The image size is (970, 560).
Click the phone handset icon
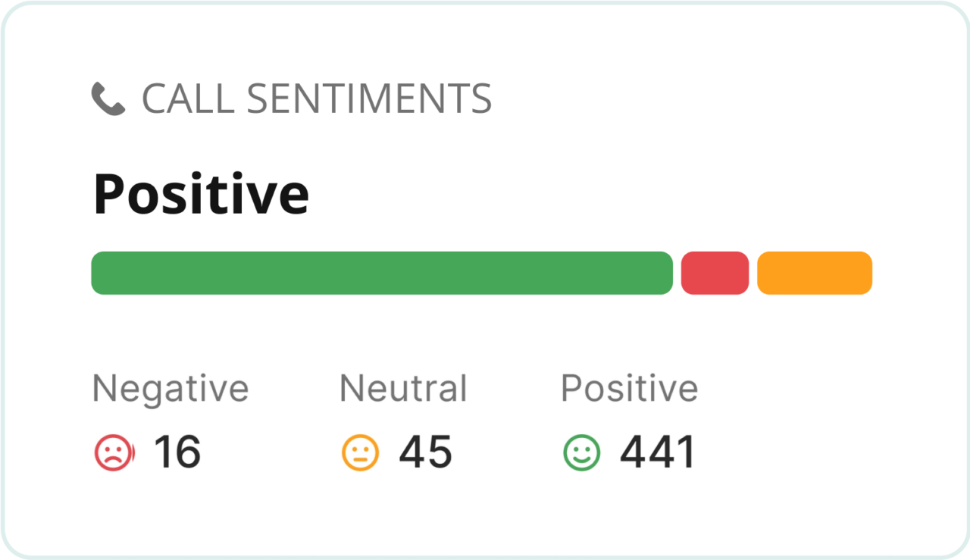(108, 99)
